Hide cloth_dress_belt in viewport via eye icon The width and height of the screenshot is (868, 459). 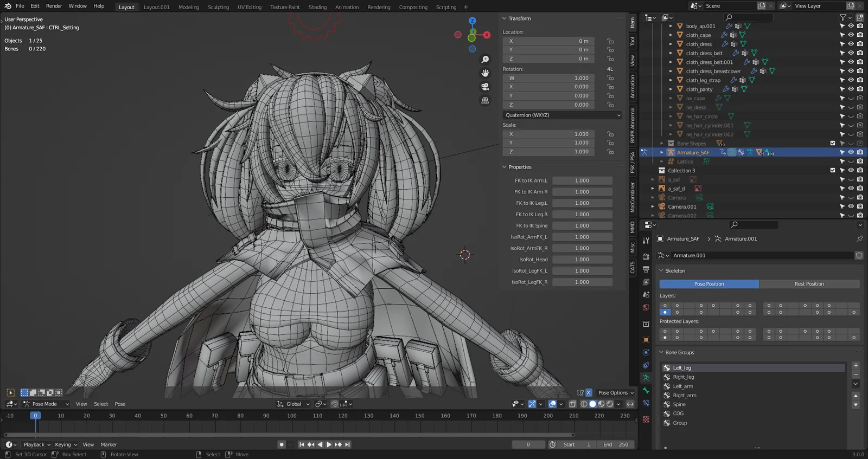tap(851, 53)
